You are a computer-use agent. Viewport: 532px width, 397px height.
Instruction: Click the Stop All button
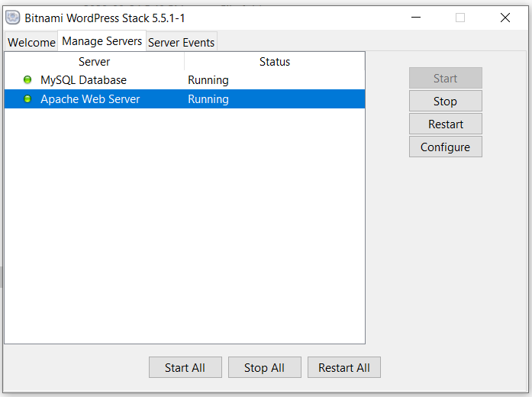[265, 367]
